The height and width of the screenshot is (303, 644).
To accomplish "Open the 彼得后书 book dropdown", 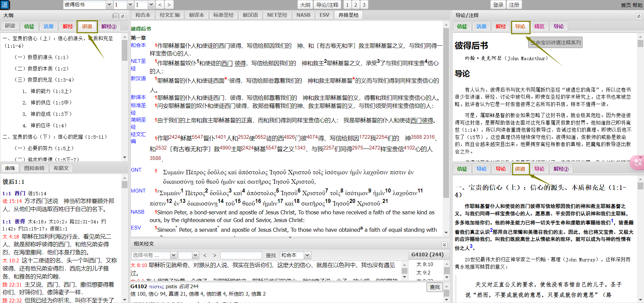I will click(109, 5).
